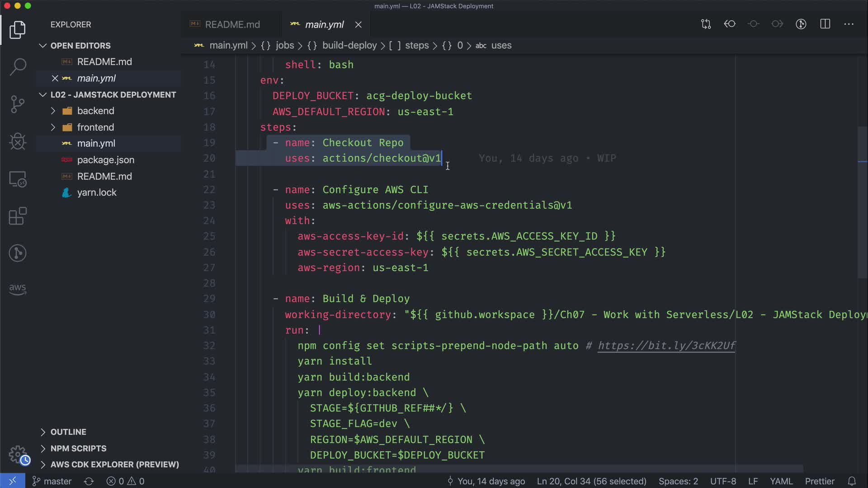Open the Search view in activity bar
Screen dimensions: 868x488
tap(18, 67)
